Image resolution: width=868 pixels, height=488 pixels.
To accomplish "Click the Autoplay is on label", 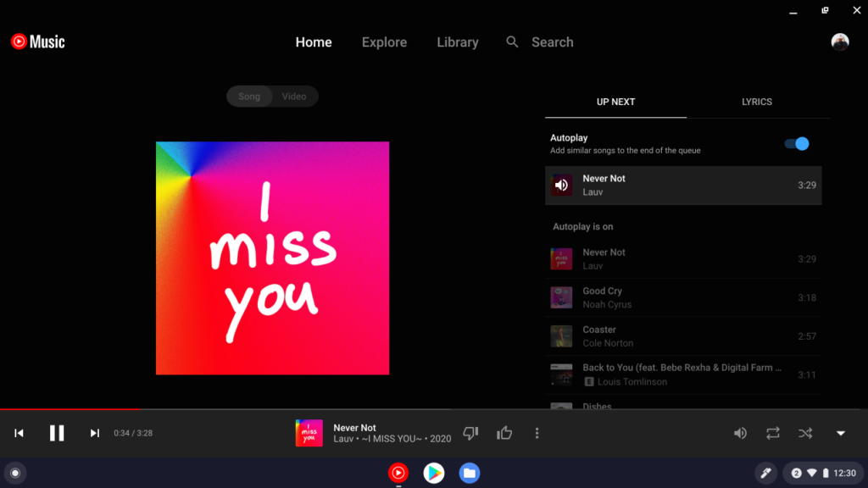I will point(583,226).
